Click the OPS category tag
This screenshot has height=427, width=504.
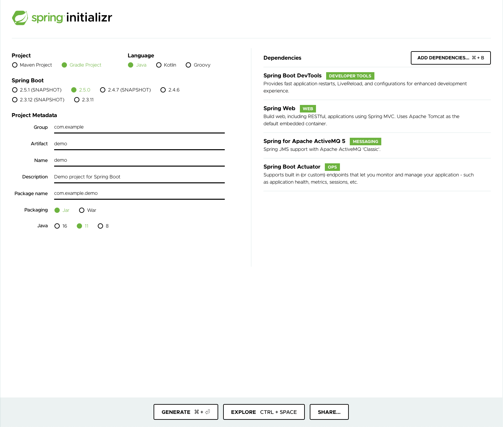(332, 167)
